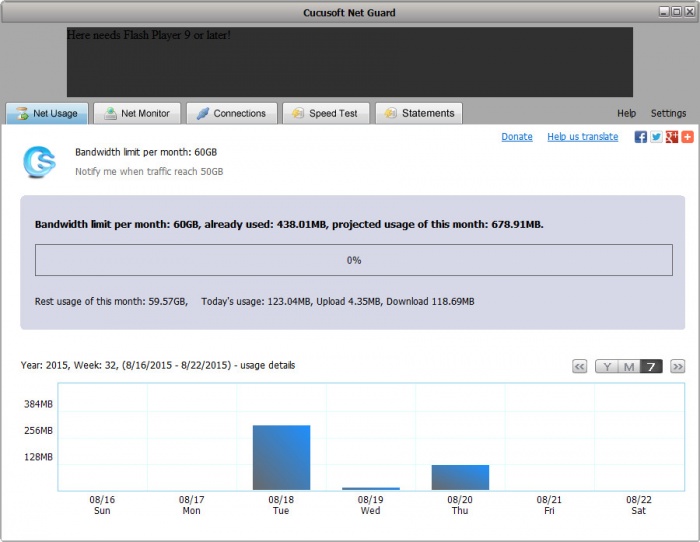Click the 128MB axis label
This screenshot has width=700, height=542.
38,457
